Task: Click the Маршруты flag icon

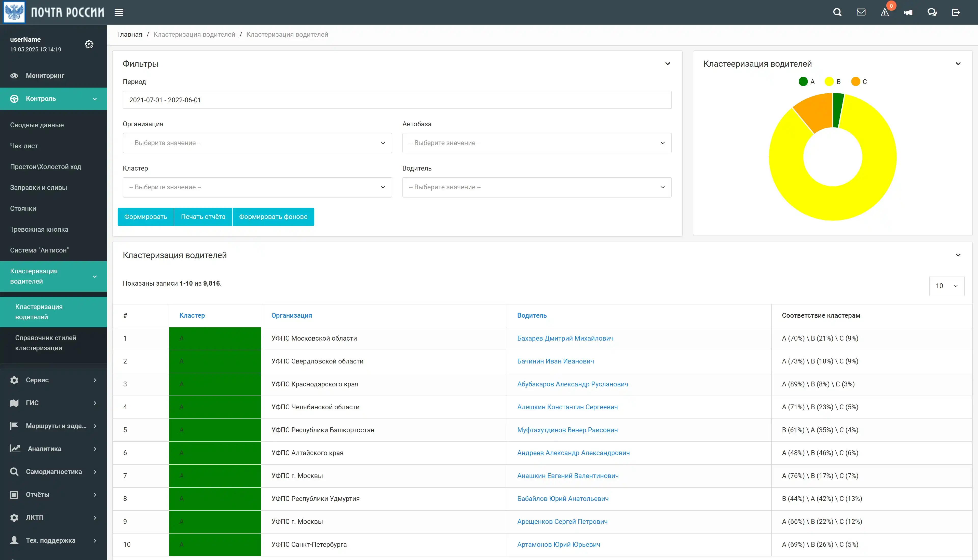Action: pos(14,426)
